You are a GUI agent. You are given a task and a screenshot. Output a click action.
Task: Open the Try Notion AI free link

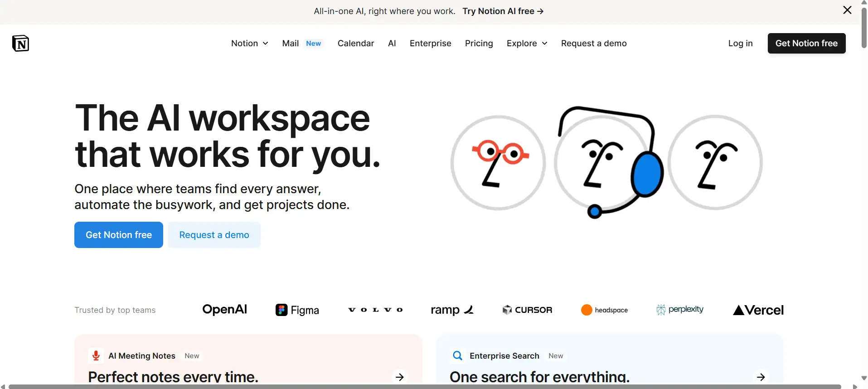503,11
